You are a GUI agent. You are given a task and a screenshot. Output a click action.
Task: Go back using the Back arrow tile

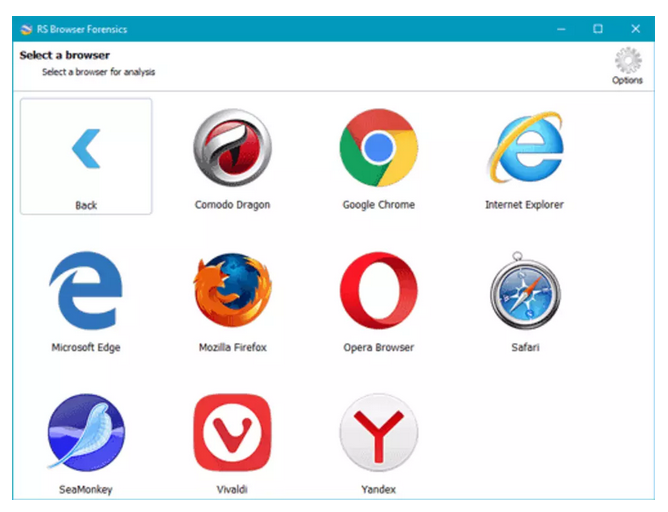pos(86,156)
